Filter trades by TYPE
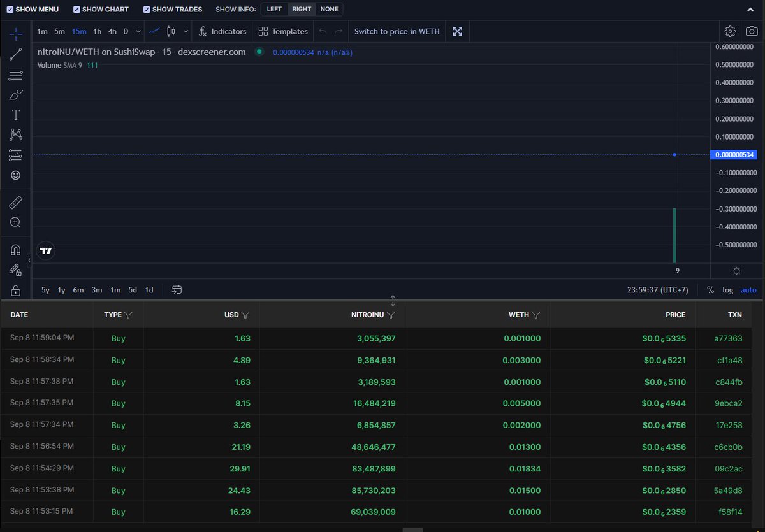Screen dimensions: 765x532 click(x=128, y=315)
